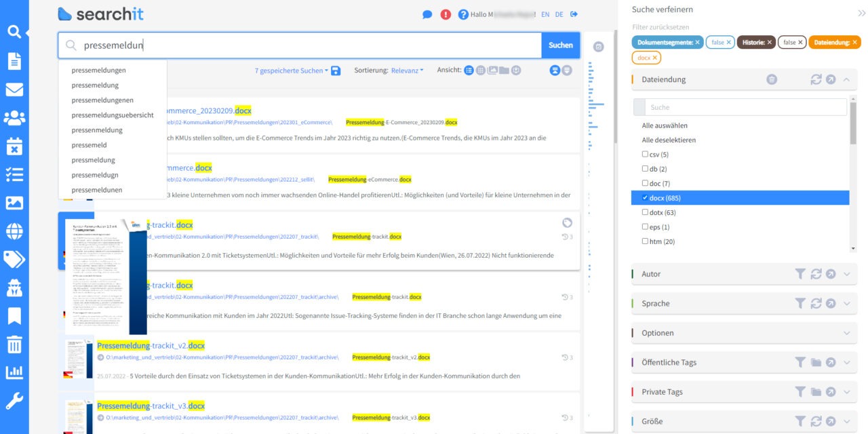Image resolution: width=868 pixels, height=434 pixels.
Task: Uncheck the docx file extension filter
Action: point(645,197)
